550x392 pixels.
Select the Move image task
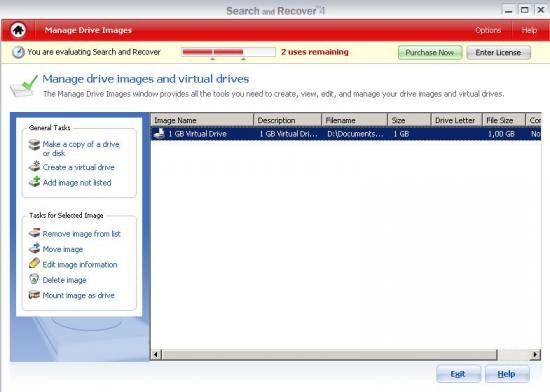pyautogui.click(x=63, y=249)
